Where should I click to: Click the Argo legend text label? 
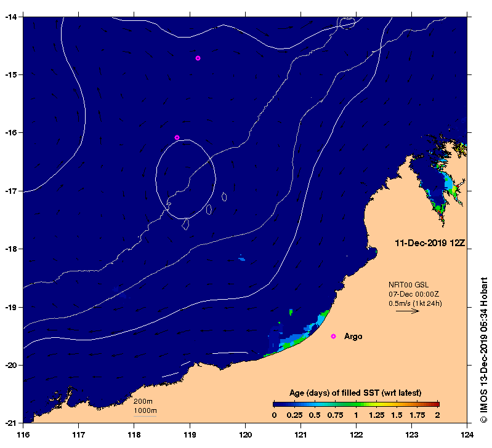point(353,337)
